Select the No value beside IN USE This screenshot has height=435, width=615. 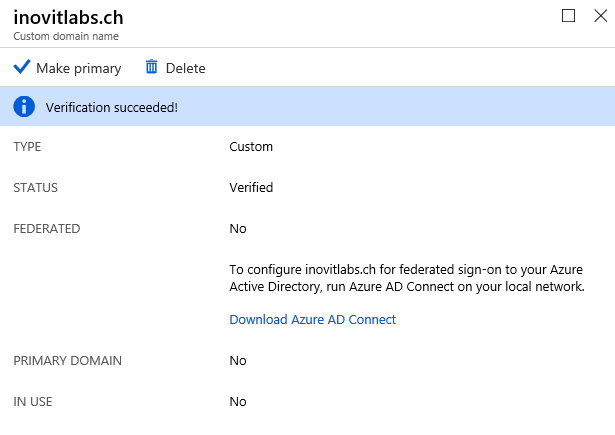pyautogui.click(x=238, y=402)
